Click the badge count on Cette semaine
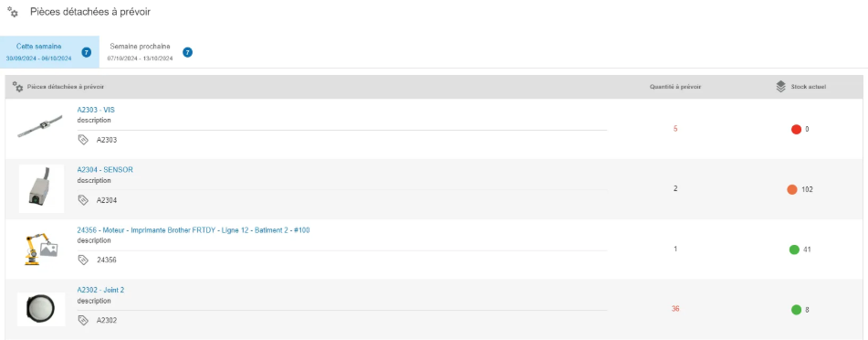The image size is (868, 340). [87, 53]
